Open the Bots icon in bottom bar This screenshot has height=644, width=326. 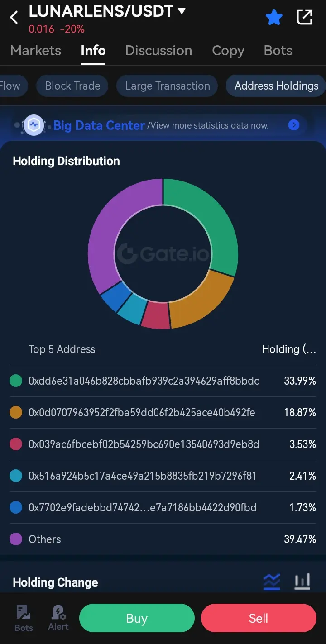pos(24,618)
